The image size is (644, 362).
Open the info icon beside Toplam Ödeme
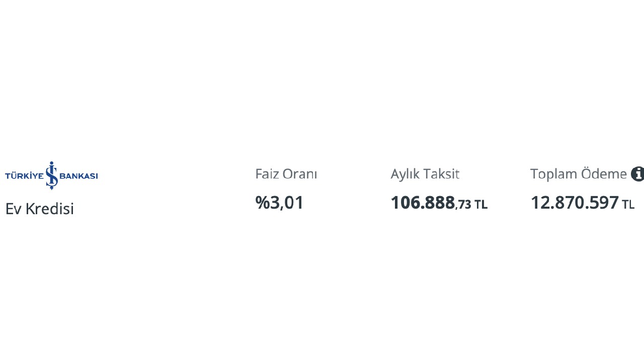point(637,174)
